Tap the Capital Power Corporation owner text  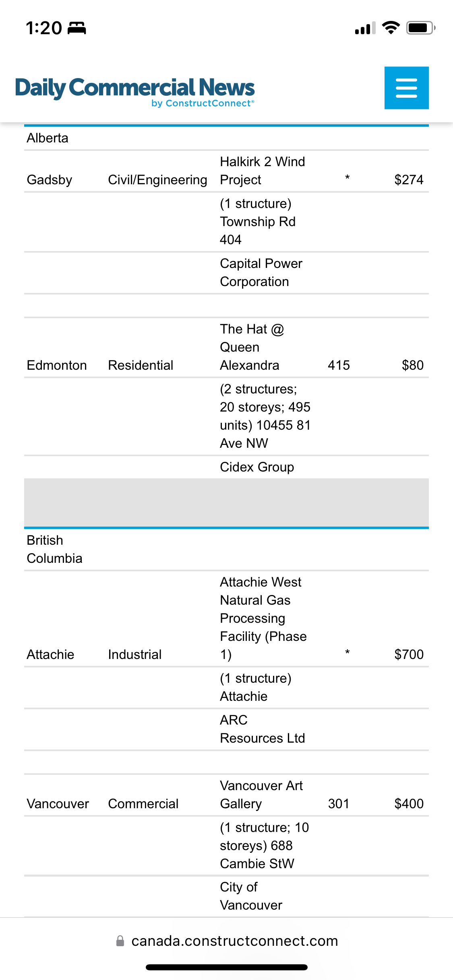pyautogui.click(x=261, y=272)
